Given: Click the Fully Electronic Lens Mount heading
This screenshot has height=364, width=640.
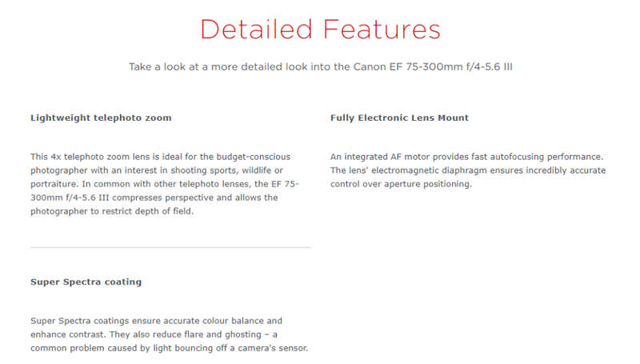Looking at the screenshot, I should click(399, 118).
